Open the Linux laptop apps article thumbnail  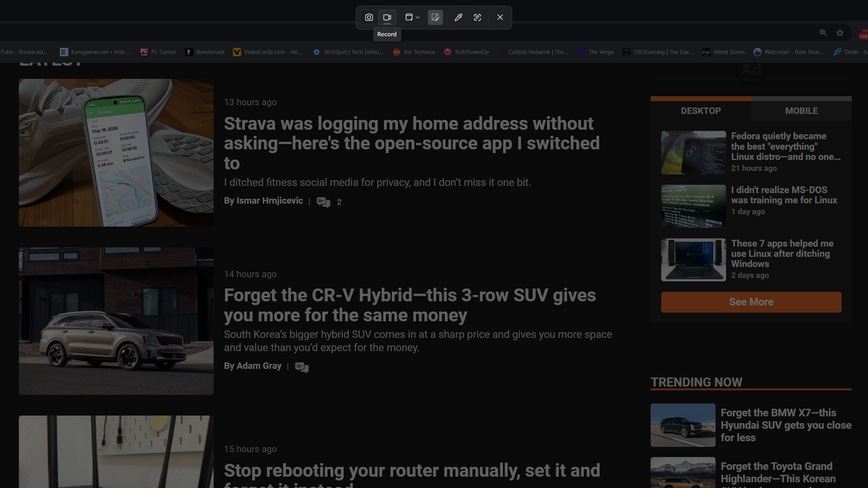coord(693,260)
